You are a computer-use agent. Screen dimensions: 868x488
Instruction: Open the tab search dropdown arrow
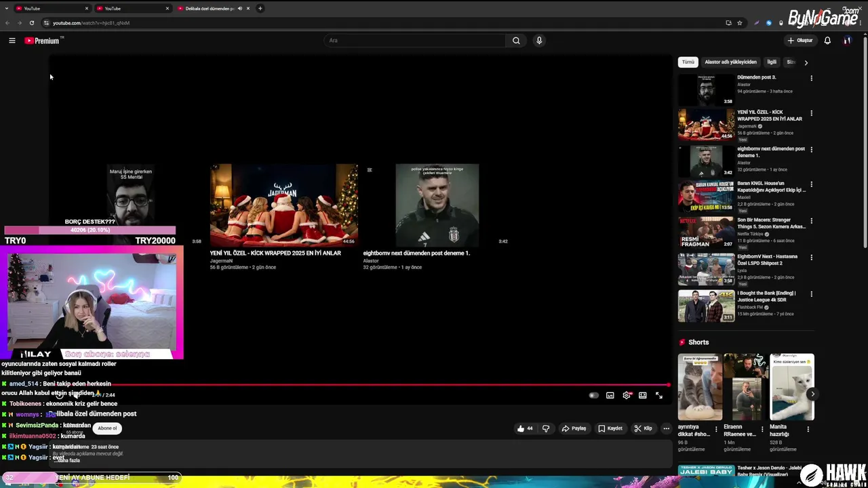(7, 8)
